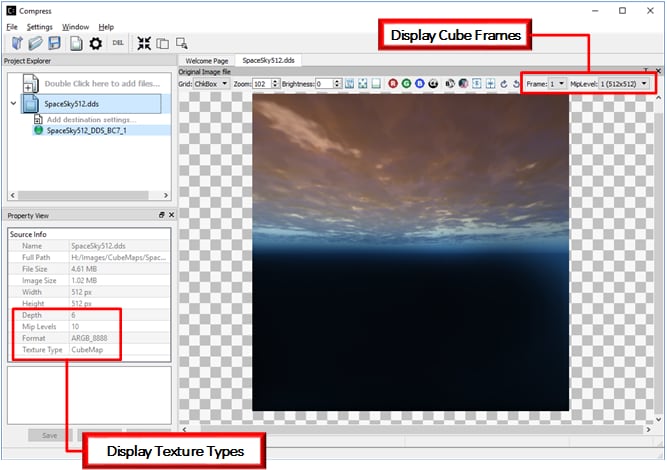Click the new image document icon
Screen dimensions: 667x470
coord(75,44)
